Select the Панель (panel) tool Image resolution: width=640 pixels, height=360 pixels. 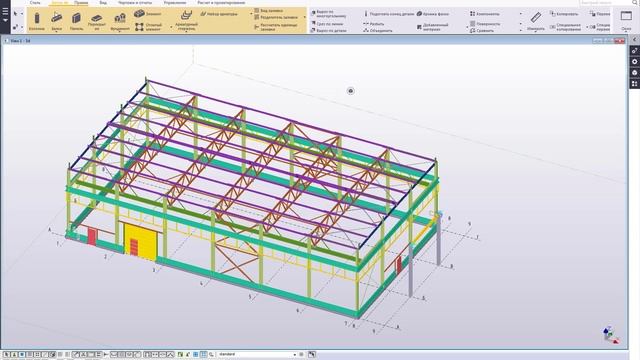[76, 21]
